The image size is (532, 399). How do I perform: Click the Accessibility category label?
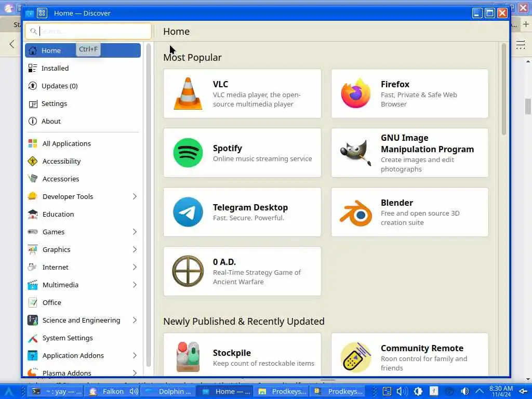point(61,161)
